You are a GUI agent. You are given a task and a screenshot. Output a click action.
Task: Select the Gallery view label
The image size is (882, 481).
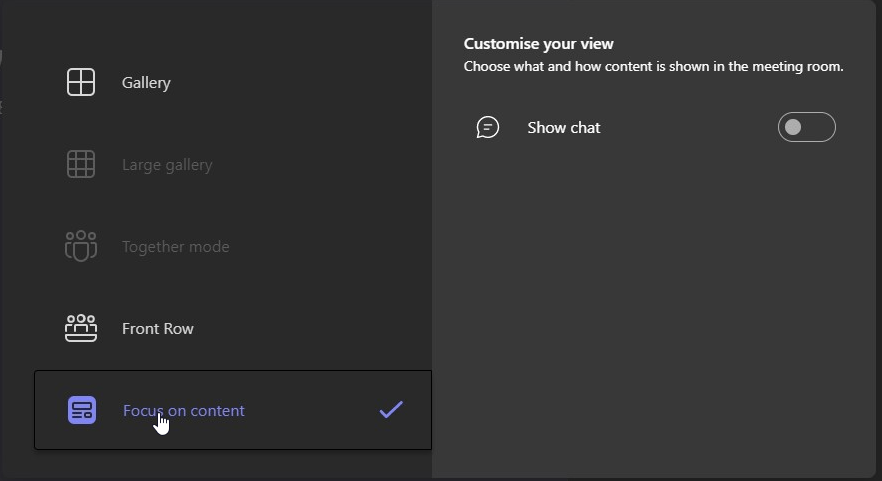[x=146, y=83]
